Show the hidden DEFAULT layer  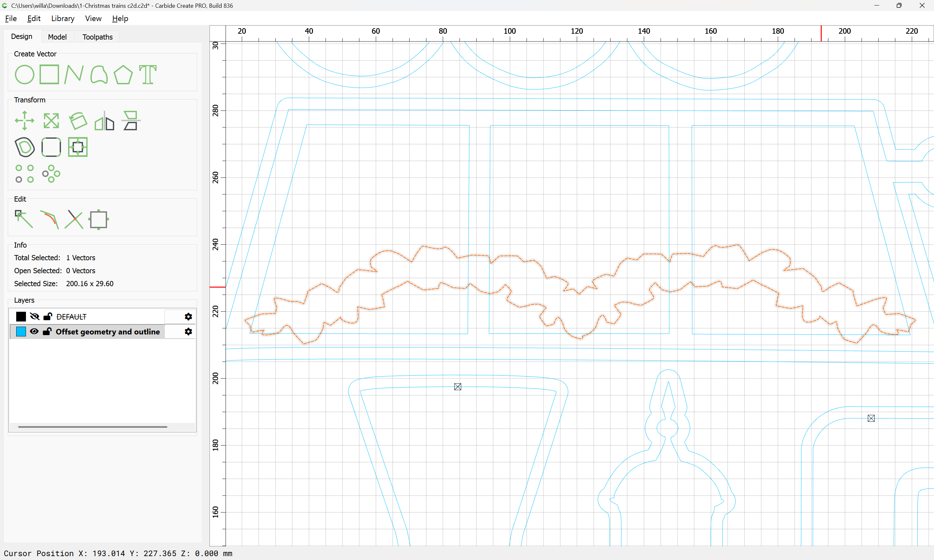(34, 316)
